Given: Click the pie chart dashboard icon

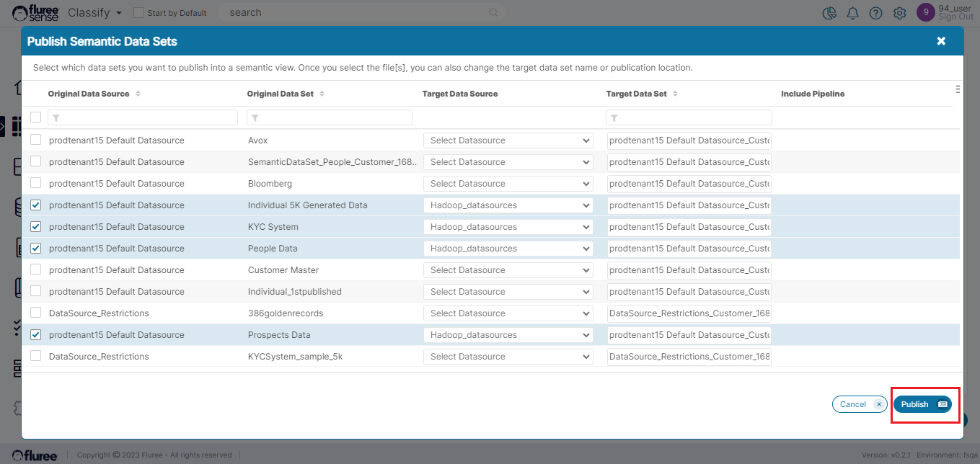Looking at the screenshot, I should (x=829, y=13).
